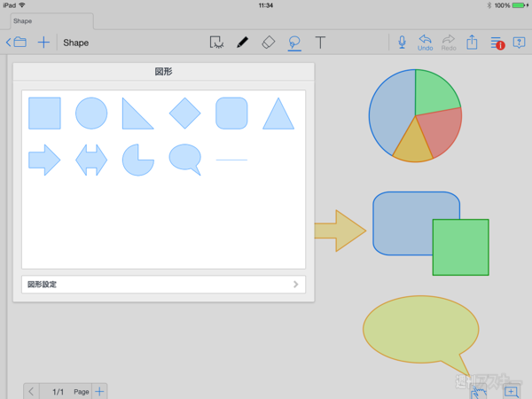Insert the circle shape

coord(91,113)
